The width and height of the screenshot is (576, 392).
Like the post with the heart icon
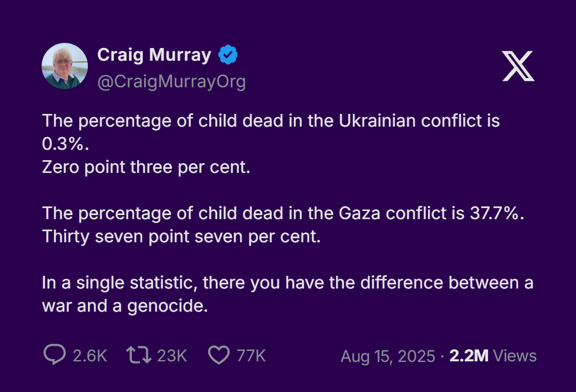pyautogui.click(x=219, y=355)
